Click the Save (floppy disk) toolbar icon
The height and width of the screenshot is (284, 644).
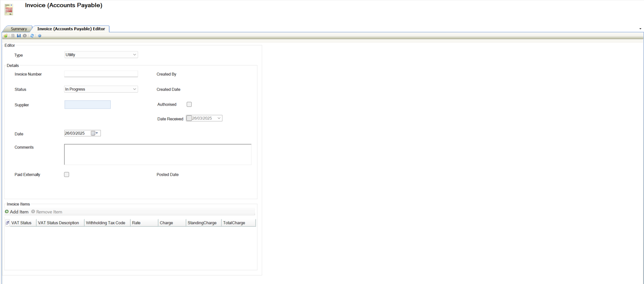[19, 36]
